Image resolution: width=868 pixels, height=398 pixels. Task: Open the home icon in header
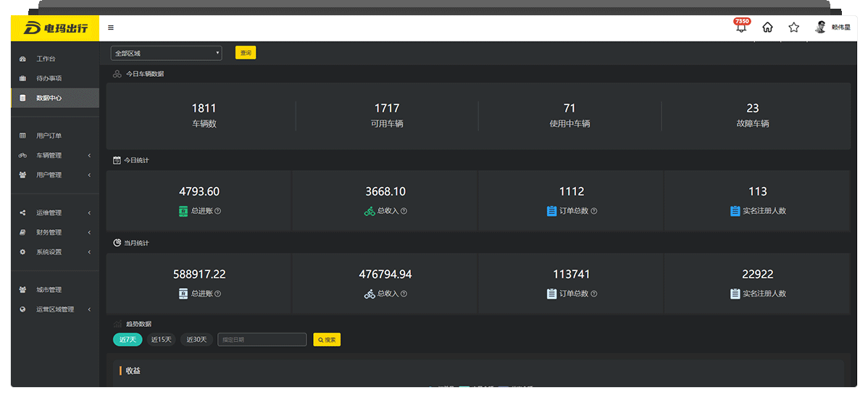coord(767,28)
